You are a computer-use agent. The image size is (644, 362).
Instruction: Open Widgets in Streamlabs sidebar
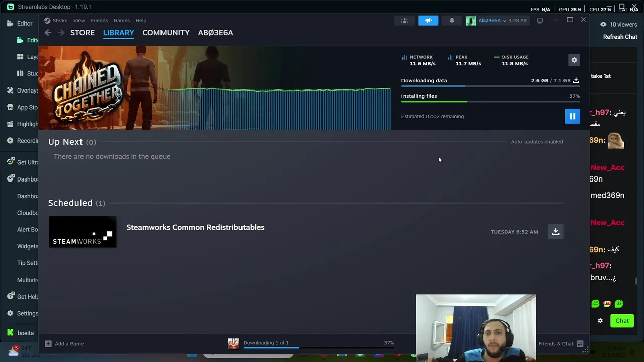click(28, 246)
